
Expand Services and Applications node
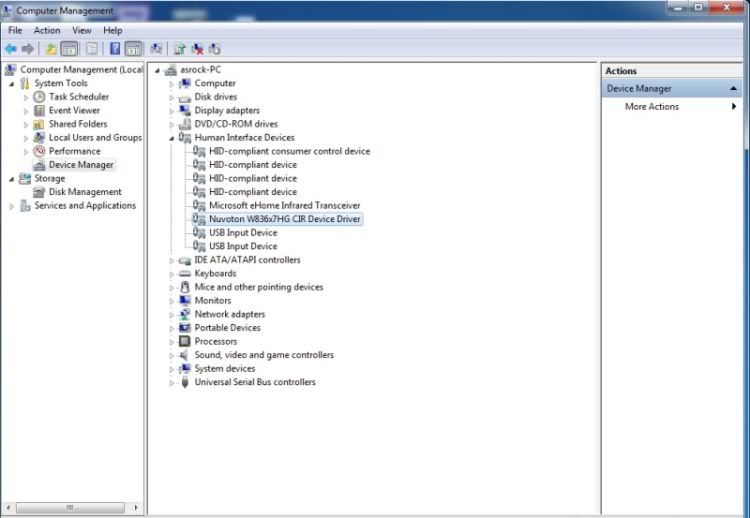[11, 206]
